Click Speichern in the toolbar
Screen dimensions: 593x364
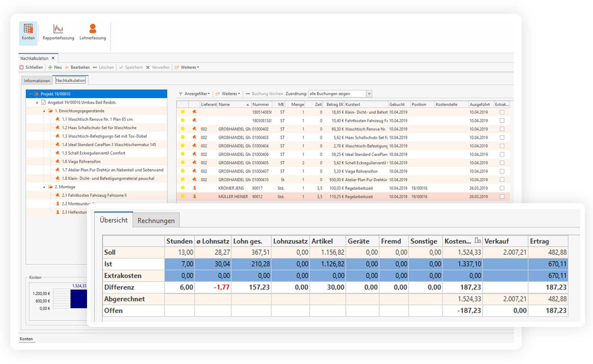[x=131, y=67]
